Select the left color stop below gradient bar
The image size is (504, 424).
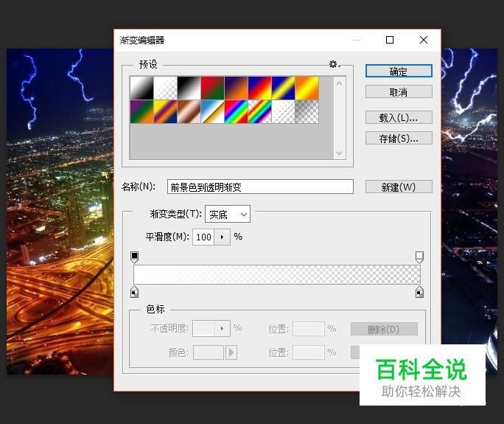click(134, 291)
